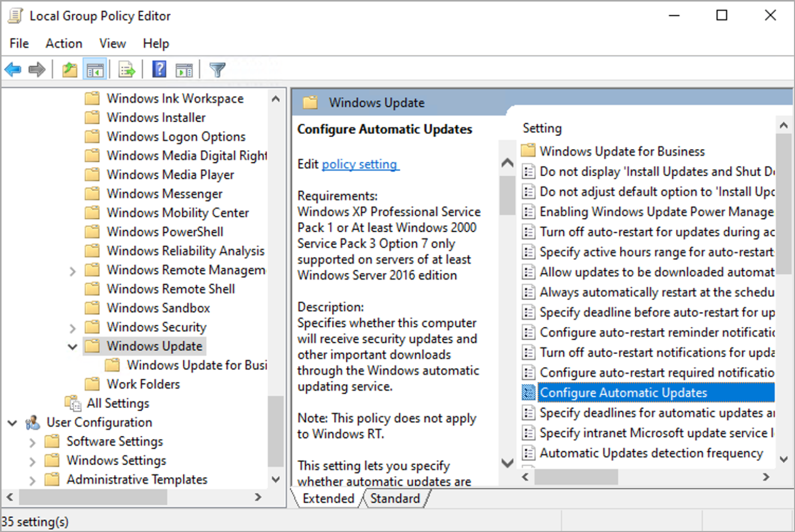Click the settings list vertical scroll down arrow

(x=784, y=459)
